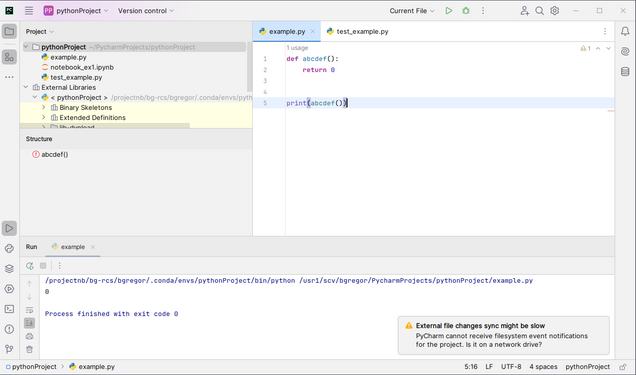
Task: Toggle soft-wrap in the Run console
Action: [30, 310]
